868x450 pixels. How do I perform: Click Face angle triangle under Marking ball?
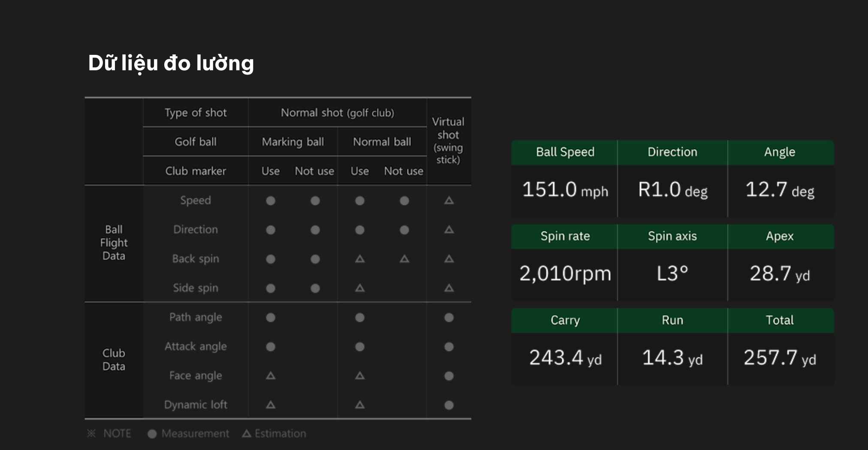(x=271, y=376)
